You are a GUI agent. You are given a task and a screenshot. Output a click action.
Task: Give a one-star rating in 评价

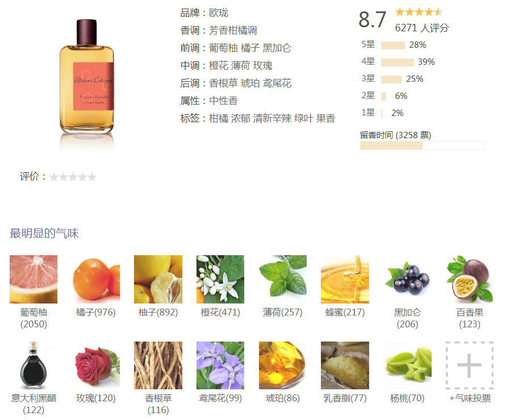point(53,177)
